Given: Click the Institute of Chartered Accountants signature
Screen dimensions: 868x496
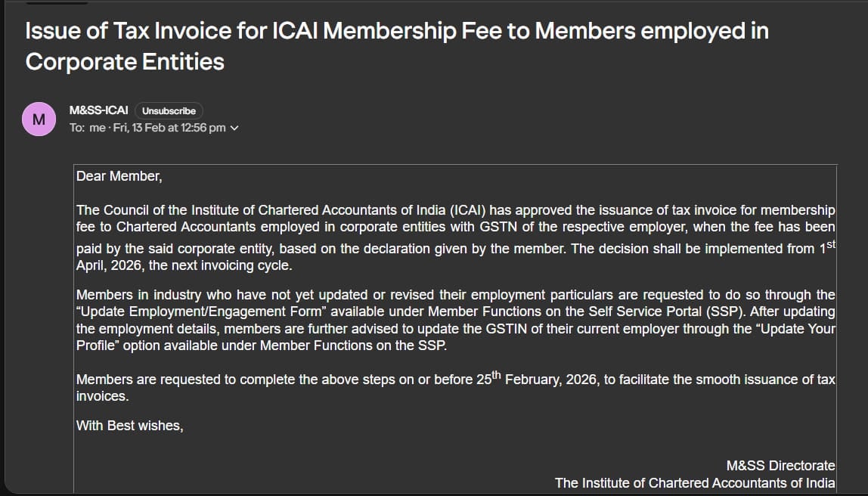Looking at the screenshot, I should point(695,482).
